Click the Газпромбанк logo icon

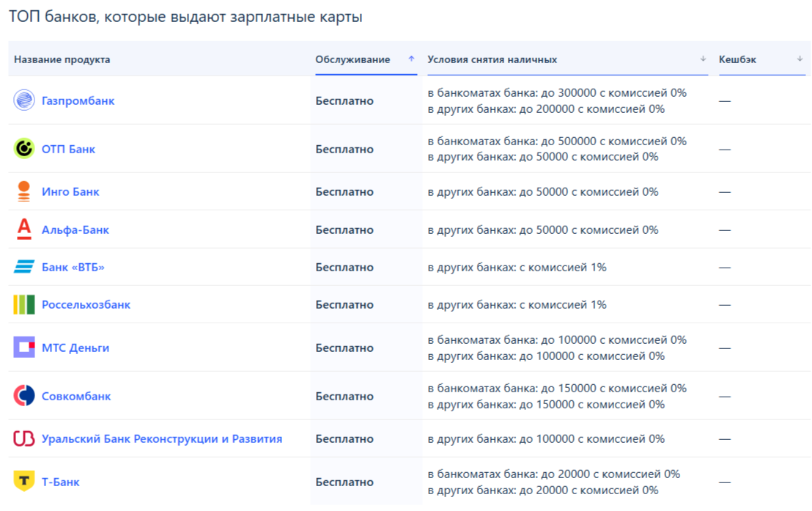pyautogui.click(x=24, y=100)
